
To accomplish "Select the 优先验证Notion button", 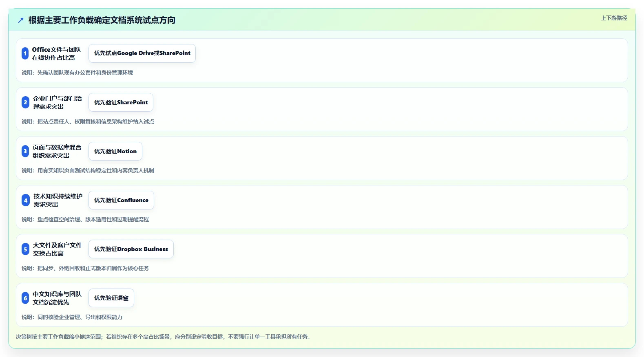I will point(115,151).
